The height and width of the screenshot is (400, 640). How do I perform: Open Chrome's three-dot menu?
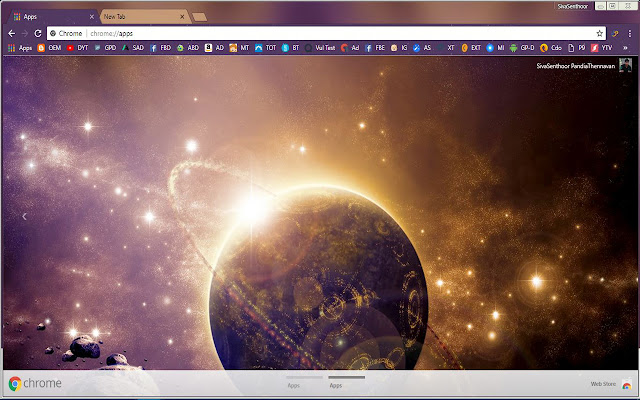coord(630,33)
